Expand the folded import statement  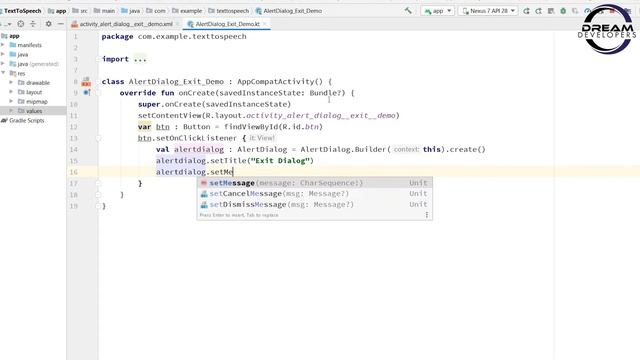coord(140,59)
